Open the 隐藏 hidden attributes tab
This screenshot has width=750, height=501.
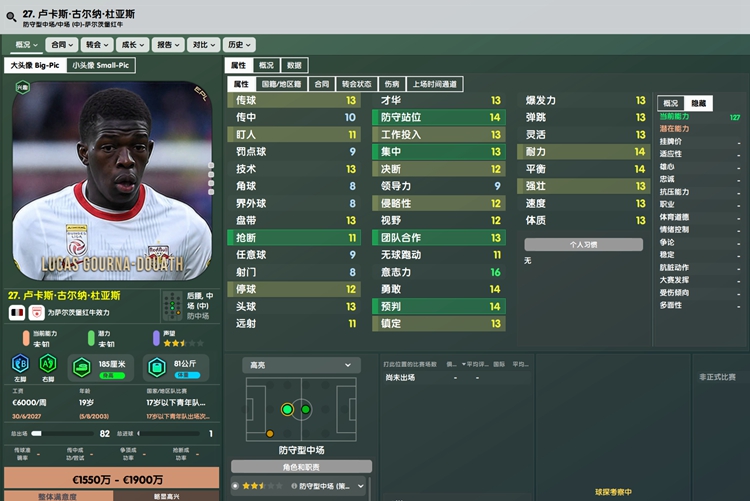tap(698, 103)
